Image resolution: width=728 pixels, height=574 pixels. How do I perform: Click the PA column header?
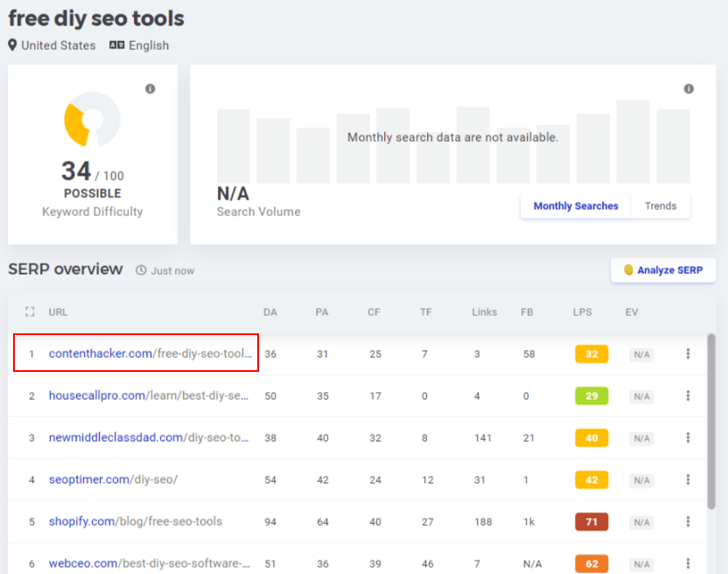pyautogui.click(x=322, y=312)
